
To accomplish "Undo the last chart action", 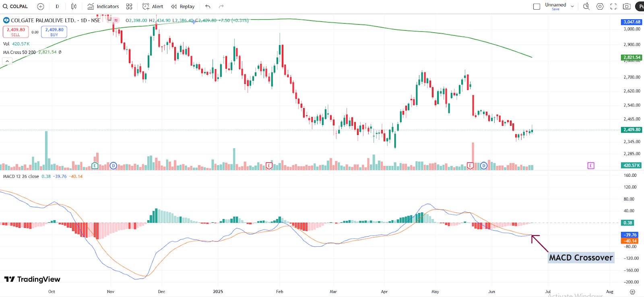I will (208, 6).
